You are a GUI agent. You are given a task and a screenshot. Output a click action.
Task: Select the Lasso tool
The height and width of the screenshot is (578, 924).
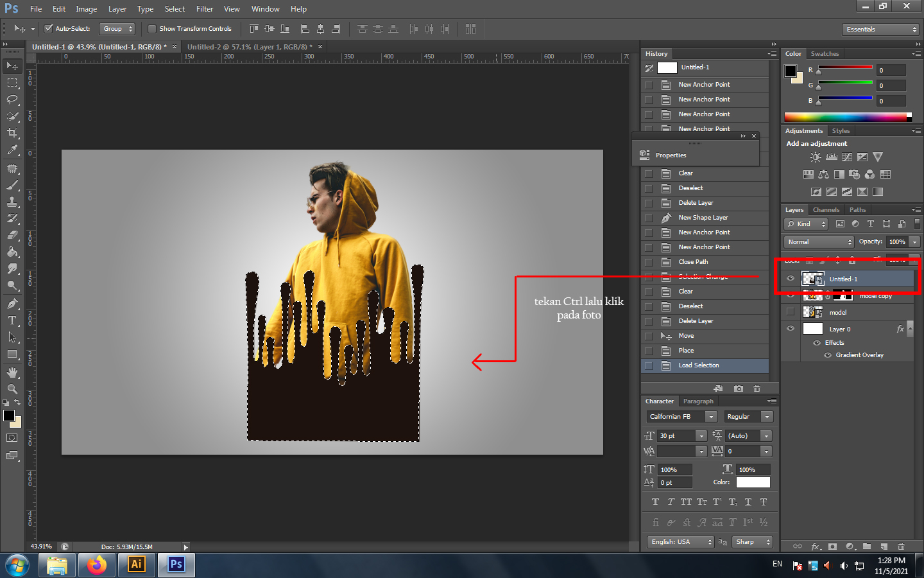12,100
